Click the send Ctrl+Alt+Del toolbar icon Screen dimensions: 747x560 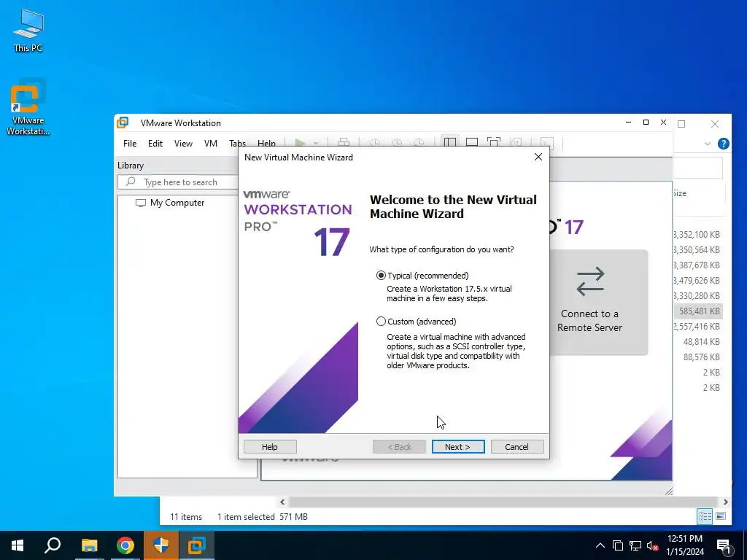344,143
